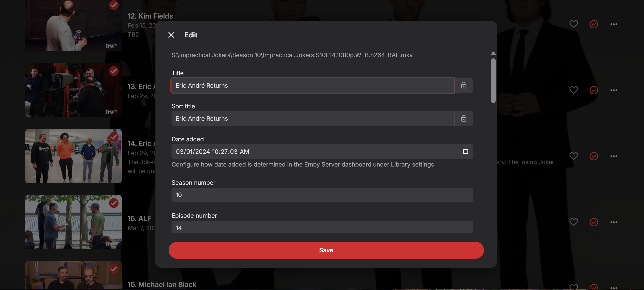Screen dimensions: 644x290
Task: Favorite the ALF episode with the heart icon
Action: (x=573, y=222)
